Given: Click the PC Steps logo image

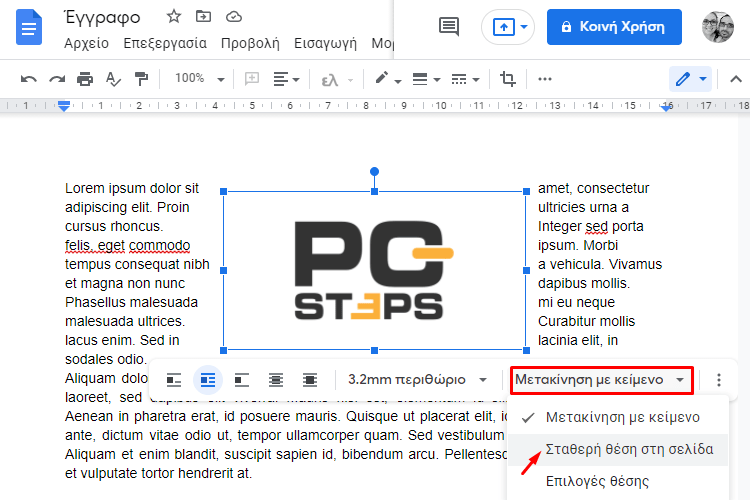Looking at the screenshot, I should (375, 271).
